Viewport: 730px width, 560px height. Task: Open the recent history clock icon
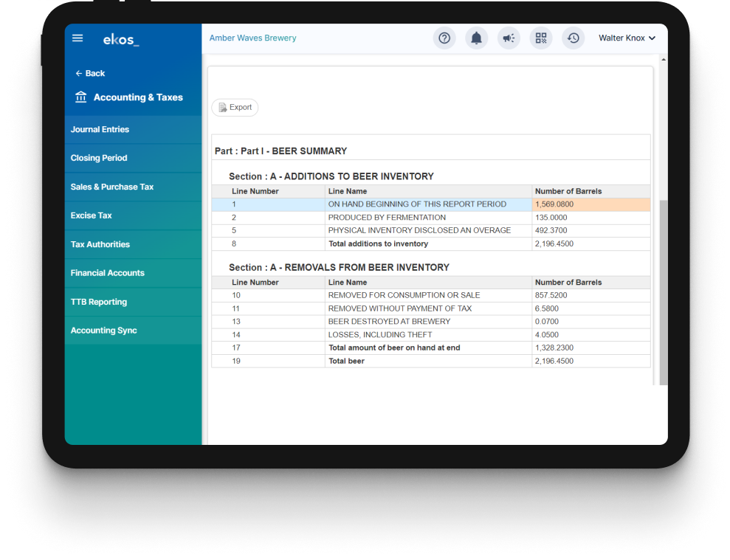(x=573, y=38)
